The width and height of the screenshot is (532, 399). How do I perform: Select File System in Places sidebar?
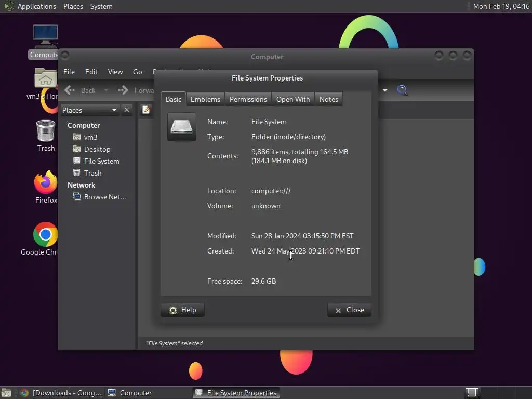click(x=101, y=161)
